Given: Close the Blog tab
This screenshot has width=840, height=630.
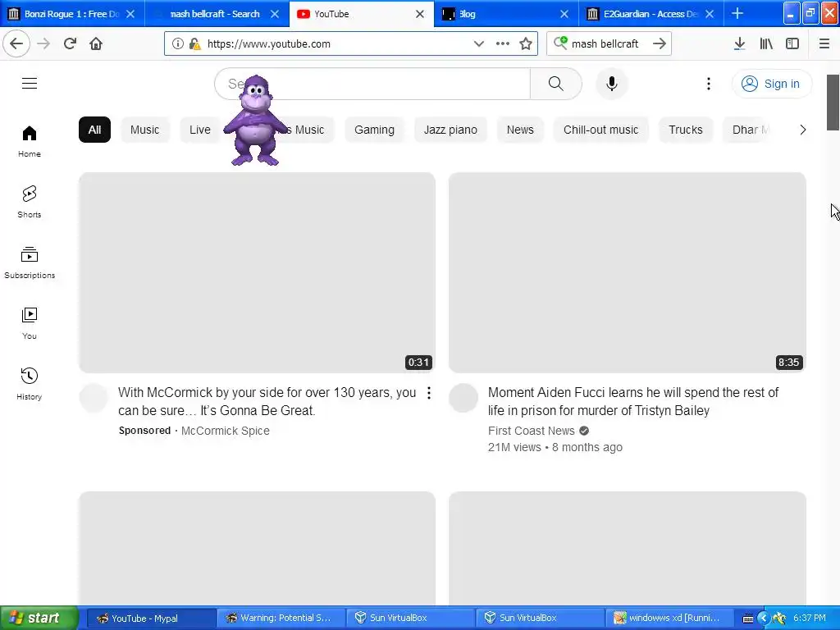Looking at the screenshot, I should click(x=564, y=14).
